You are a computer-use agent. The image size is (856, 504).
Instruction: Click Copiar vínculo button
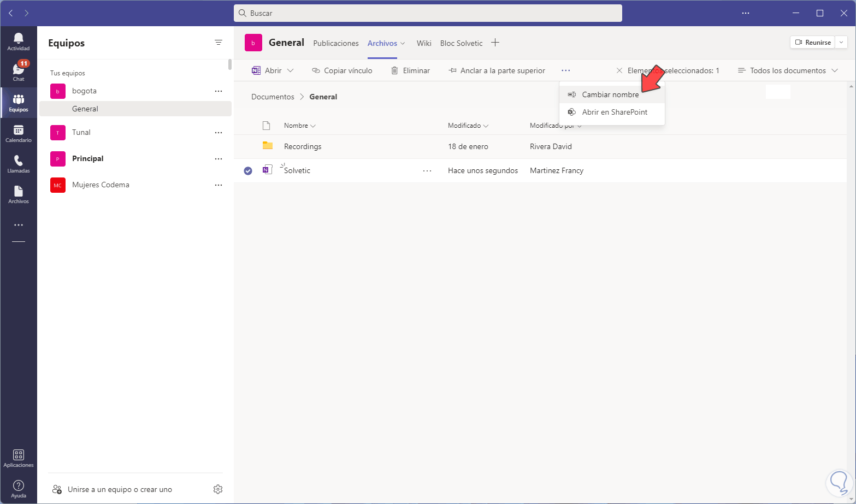[x=342, y=70]
